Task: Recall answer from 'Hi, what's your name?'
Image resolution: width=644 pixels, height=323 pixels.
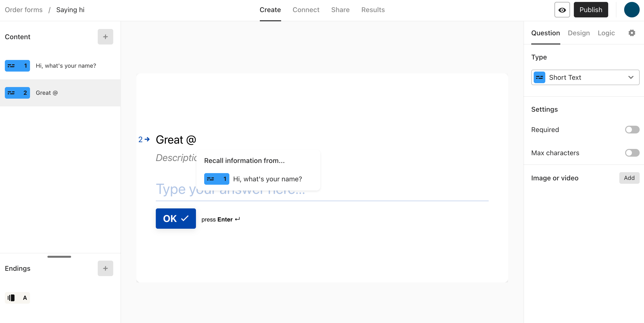Action: click(258, 179)
